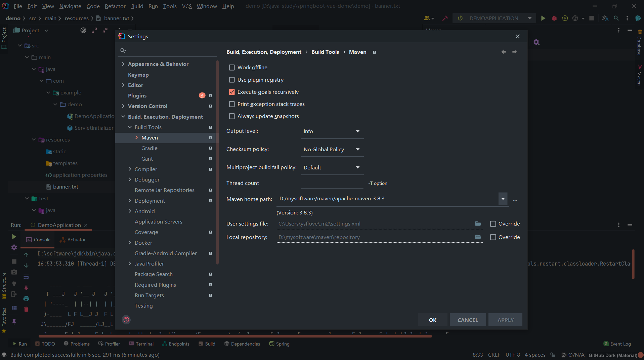644x360 pixels.
Task: Click the camera icon in the Run panel
Action: (x=14, y=272)
